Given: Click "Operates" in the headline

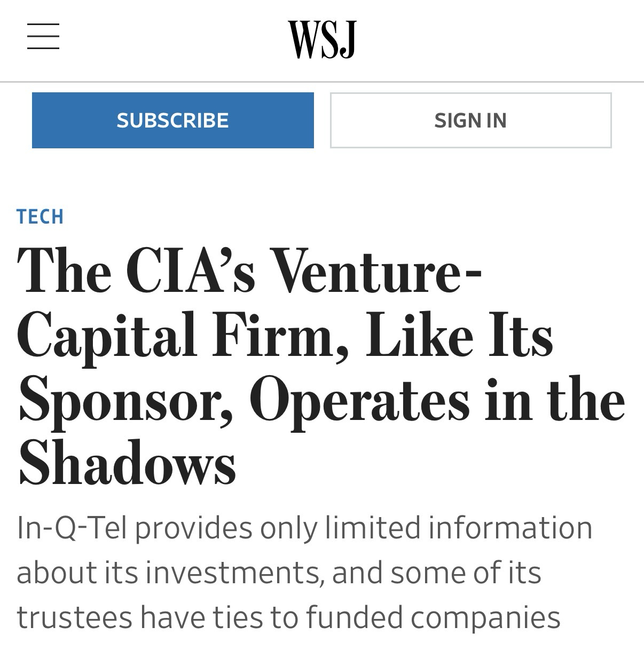Looking at the screenshot, I should point(359,400).
